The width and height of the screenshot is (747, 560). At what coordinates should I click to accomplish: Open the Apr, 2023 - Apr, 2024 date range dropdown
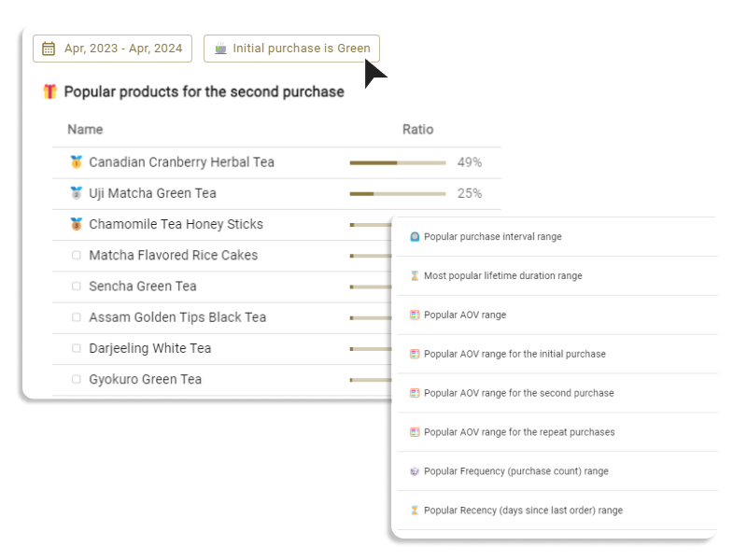pos(112,49)
